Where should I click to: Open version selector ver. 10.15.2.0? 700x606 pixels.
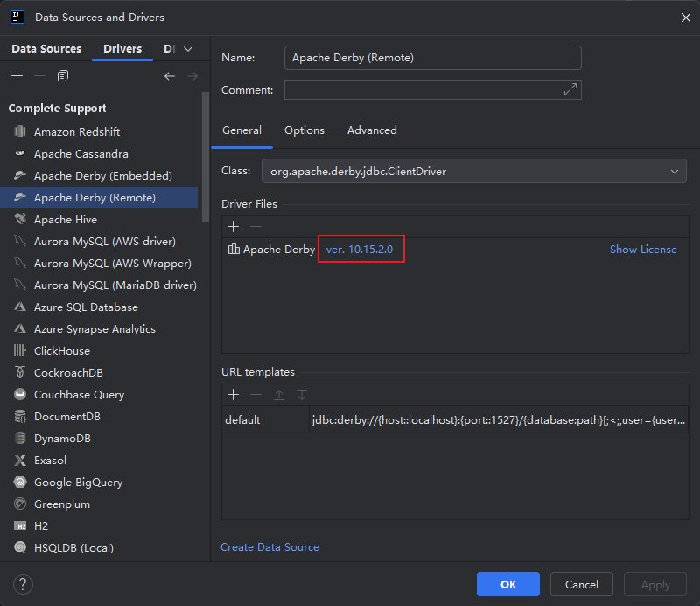click(360, 250)
